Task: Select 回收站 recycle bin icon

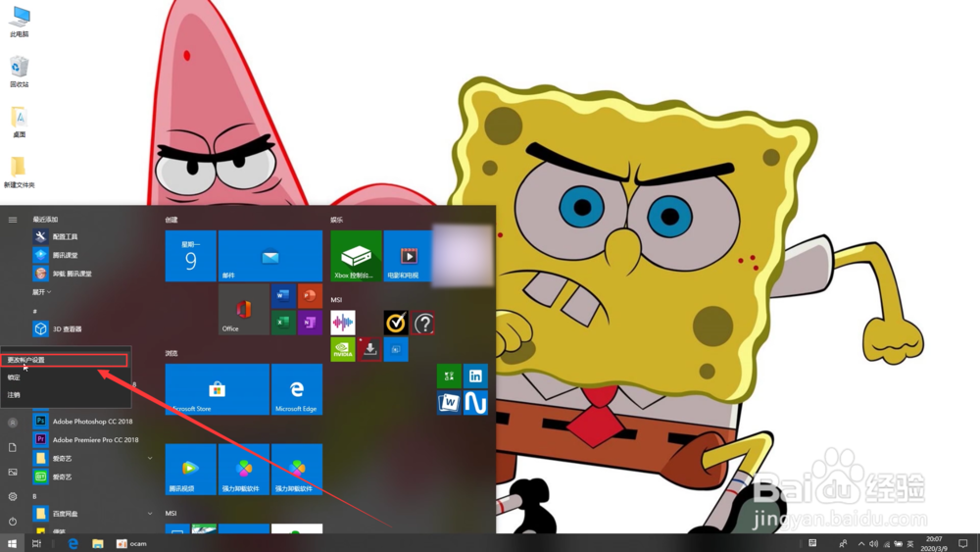Action: click(x=20, y=72)
